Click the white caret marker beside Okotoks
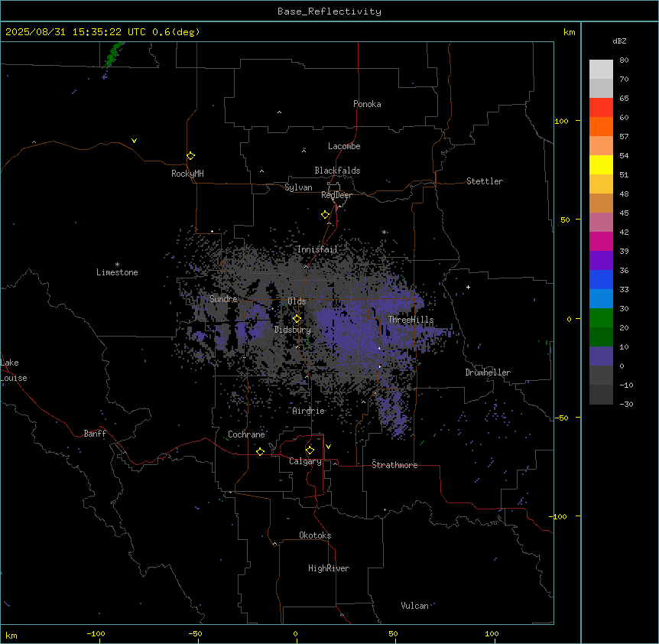The image size is (659, 644). 274,544
